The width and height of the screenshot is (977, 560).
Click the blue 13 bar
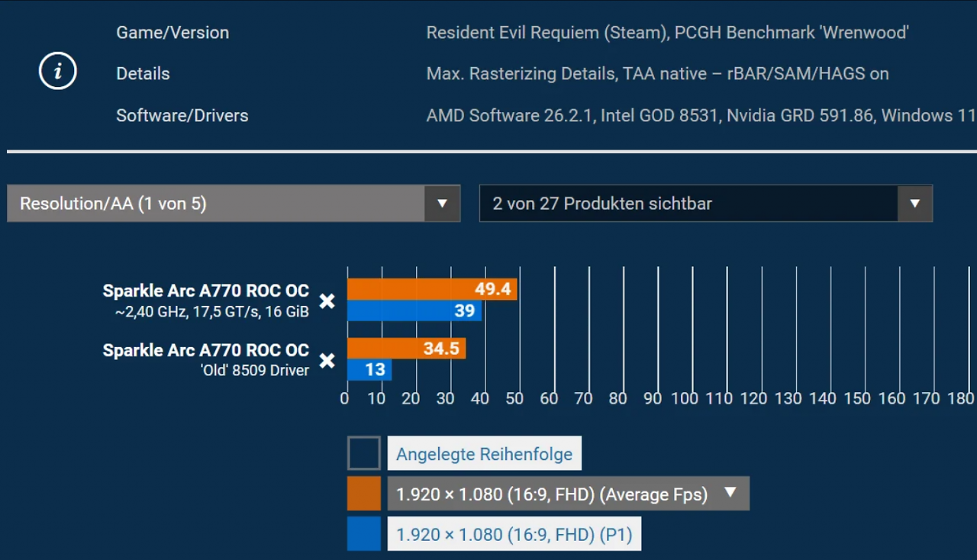369,370
